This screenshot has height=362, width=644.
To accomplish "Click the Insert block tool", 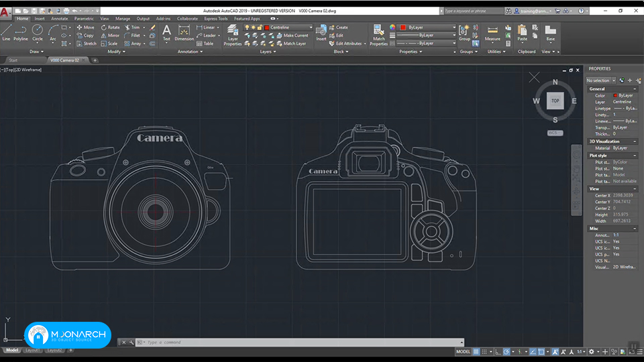I will (x=321, y=33).
